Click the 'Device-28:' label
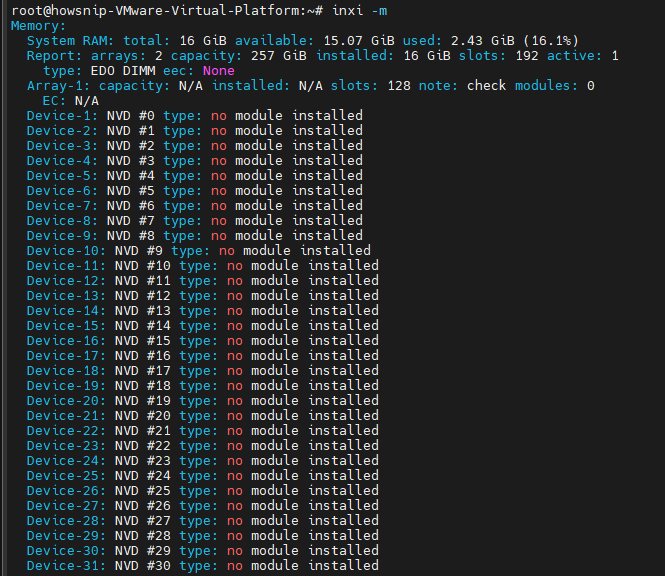Screen dimensions: 665x576 (67, 520)
